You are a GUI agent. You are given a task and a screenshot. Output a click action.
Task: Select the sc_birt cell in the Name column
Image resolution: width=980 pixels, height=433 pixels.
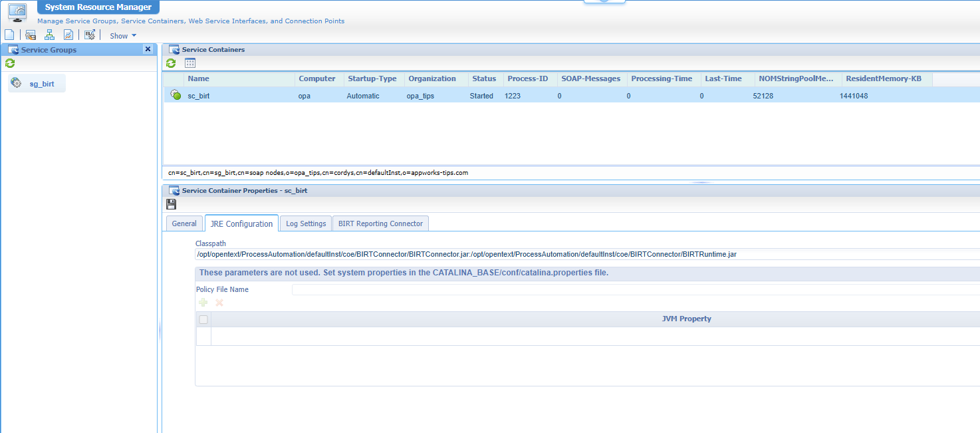coord(199,96)
